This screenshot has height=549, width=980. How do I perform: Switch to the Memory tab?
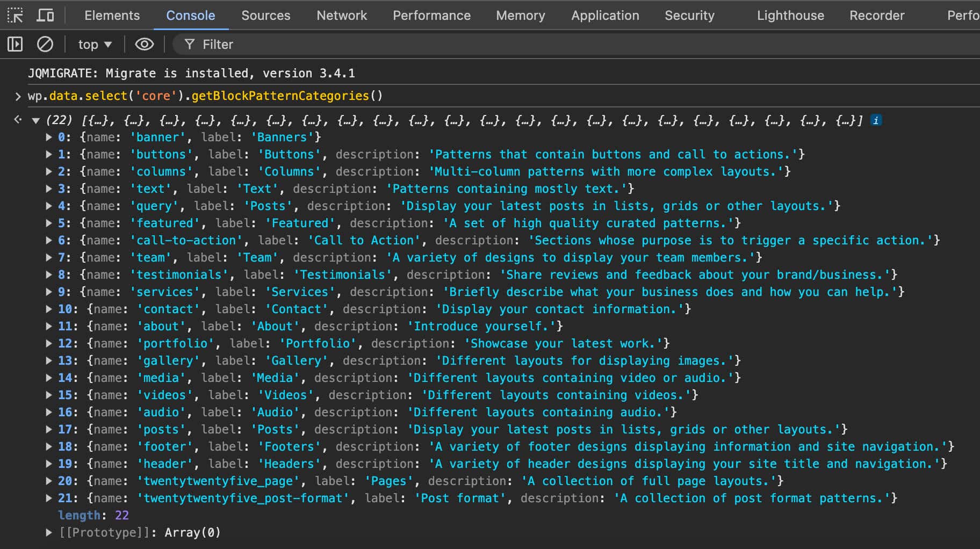pos(520,16)
